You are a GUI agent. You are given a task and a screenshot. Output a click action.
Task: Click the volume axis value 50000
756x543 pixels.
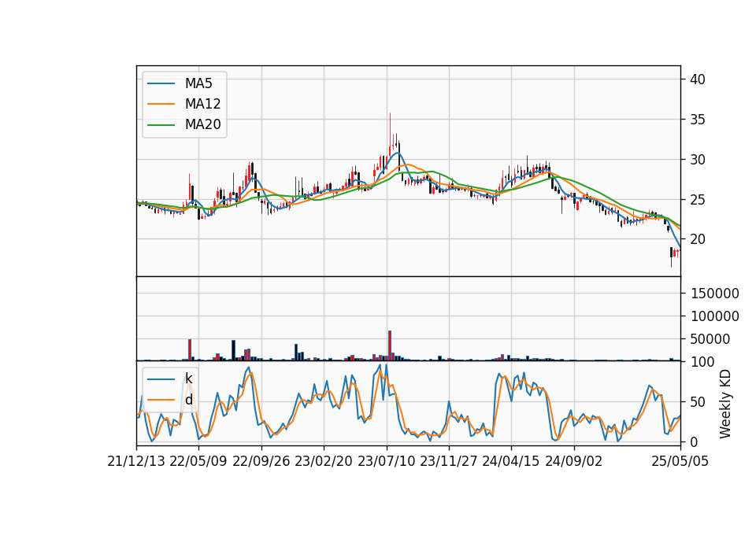pyautogui.click(x=710, y=339)
